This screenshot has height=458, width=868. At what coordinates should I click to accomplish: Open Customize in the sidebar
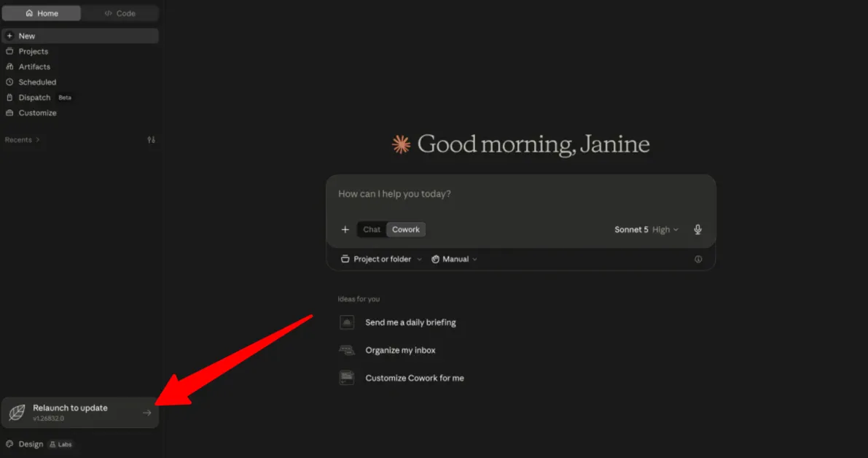point(80,113)
